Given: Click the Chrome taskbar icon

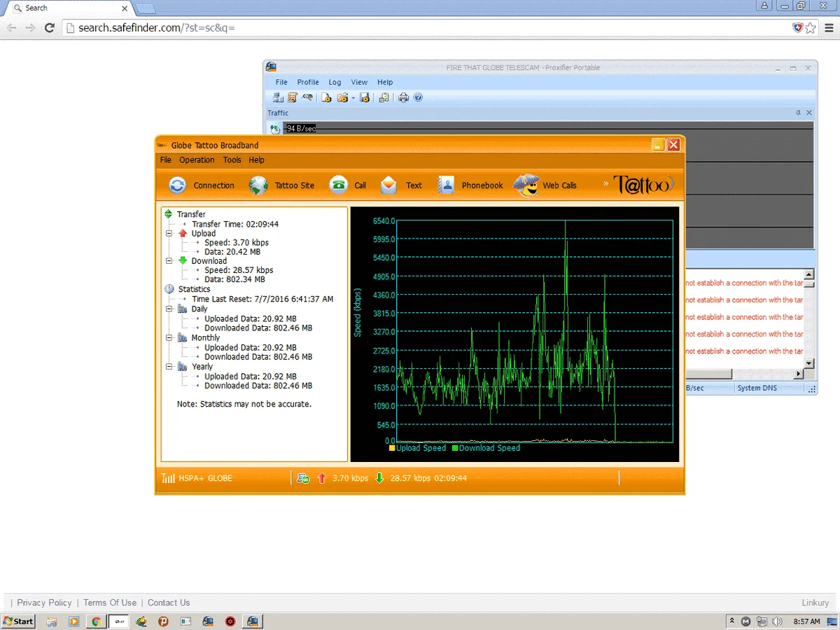Looking at the screenshot, I should [96, 621].
